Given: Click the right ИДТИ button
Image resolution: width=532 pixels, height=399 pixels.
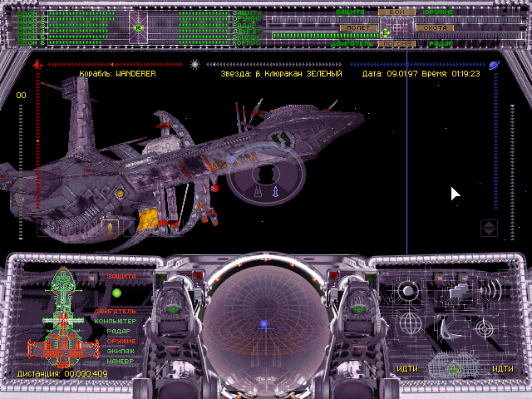Looking at the screenshot, I should pyautogui.click(x=502, y=369).
